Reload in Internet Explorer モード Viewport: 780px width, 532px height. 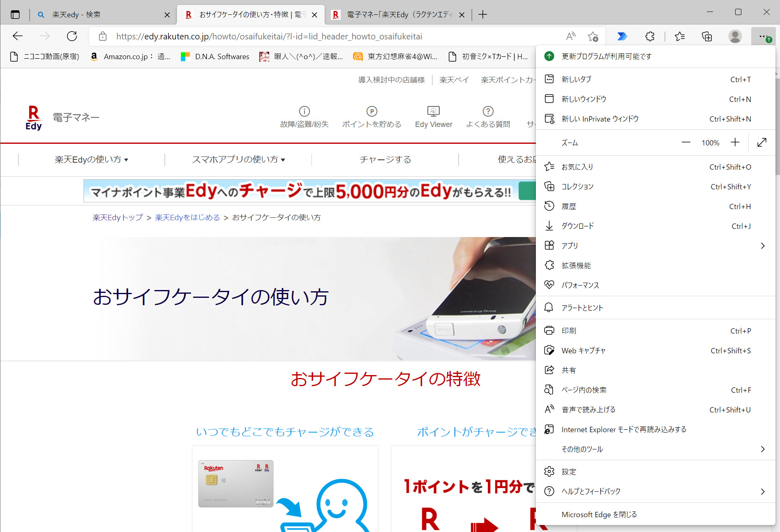tap(655, 429)
